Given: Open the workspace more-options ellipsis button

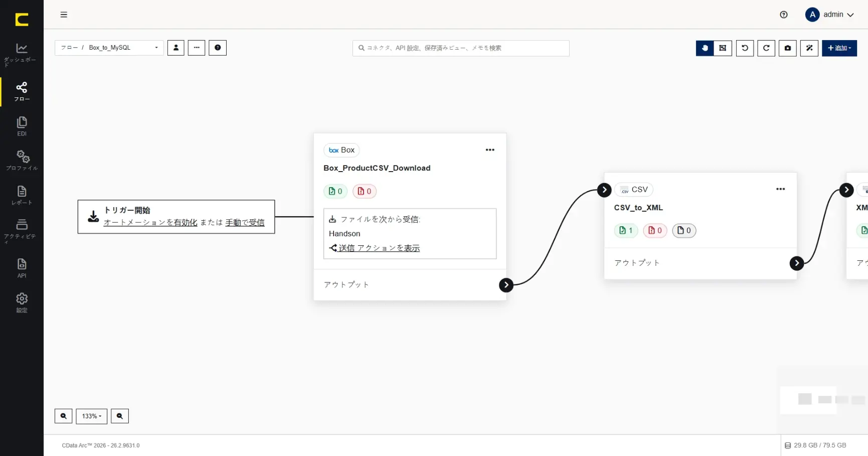Looking at the screenshot, I should tap(197, 48).
